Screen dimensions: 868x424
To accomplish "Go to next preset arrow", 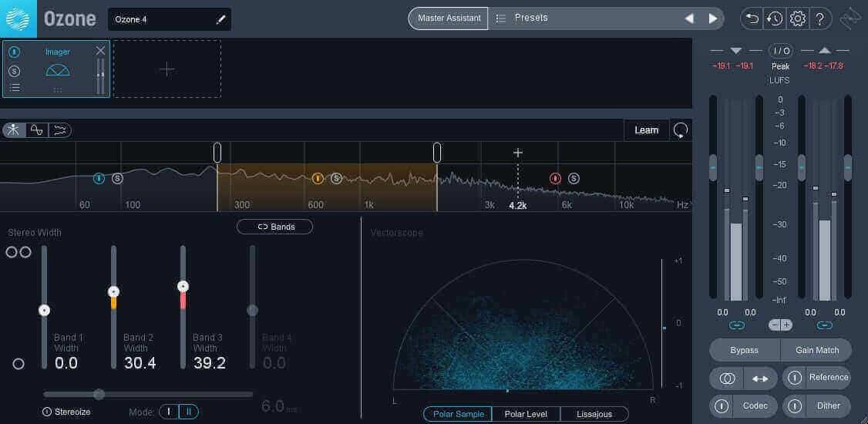I will point(712,19).
